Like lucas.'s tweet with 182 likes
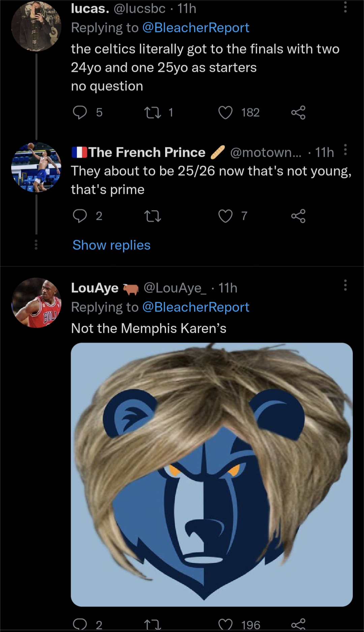364x632 pixels. [225, 112]
